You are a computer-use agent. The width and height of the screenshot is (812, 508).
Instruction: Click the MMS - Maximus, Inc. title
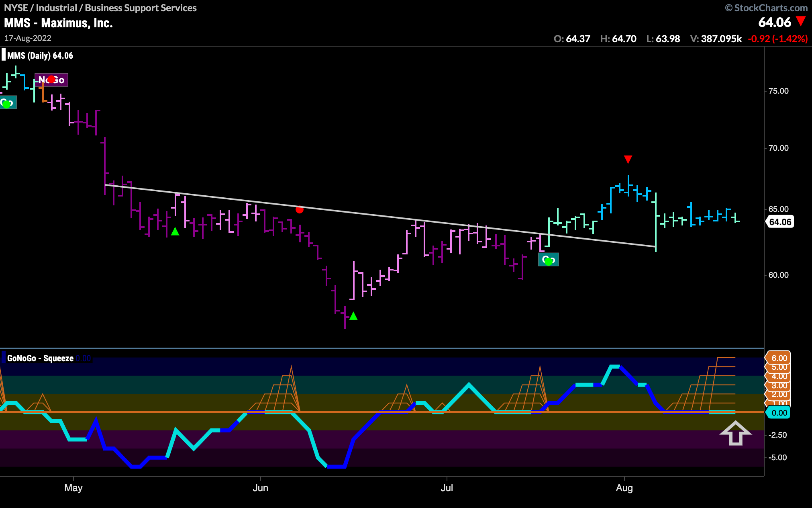click(x=58, y=23)
